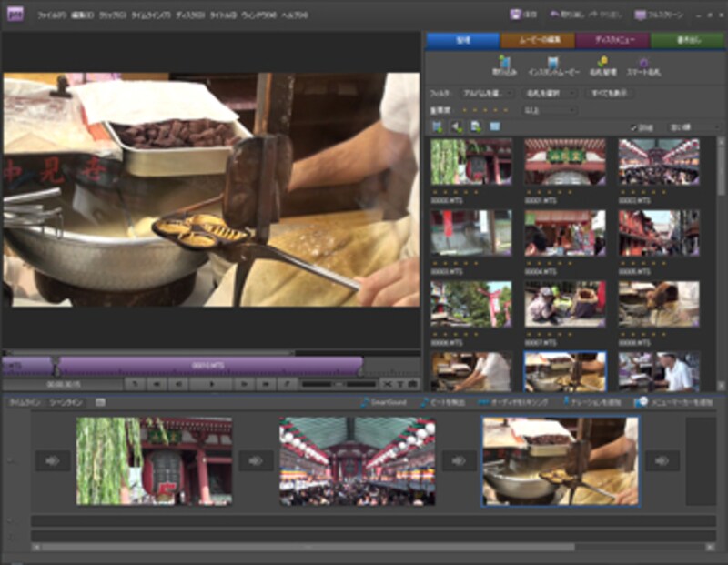Open the インスタントムービー (InstantMovie) icon

tap(552, 62)
